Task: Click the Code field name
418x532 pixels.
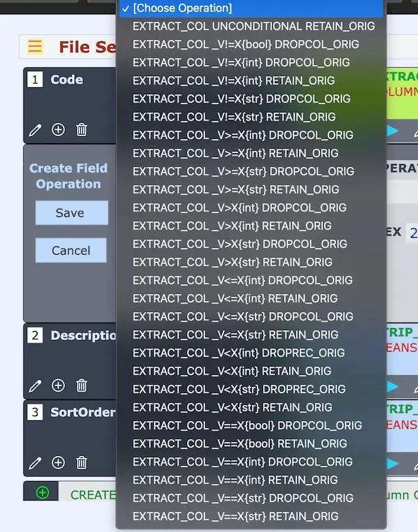Action: (x=67, y=80)
